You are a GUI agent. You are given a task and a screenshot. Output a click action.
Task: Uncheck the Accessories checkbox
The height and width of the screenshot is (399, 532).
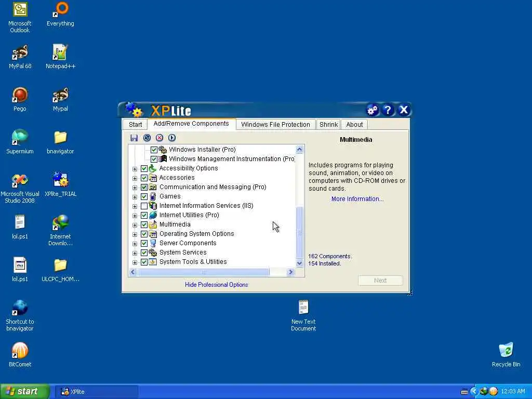point(144,178)
